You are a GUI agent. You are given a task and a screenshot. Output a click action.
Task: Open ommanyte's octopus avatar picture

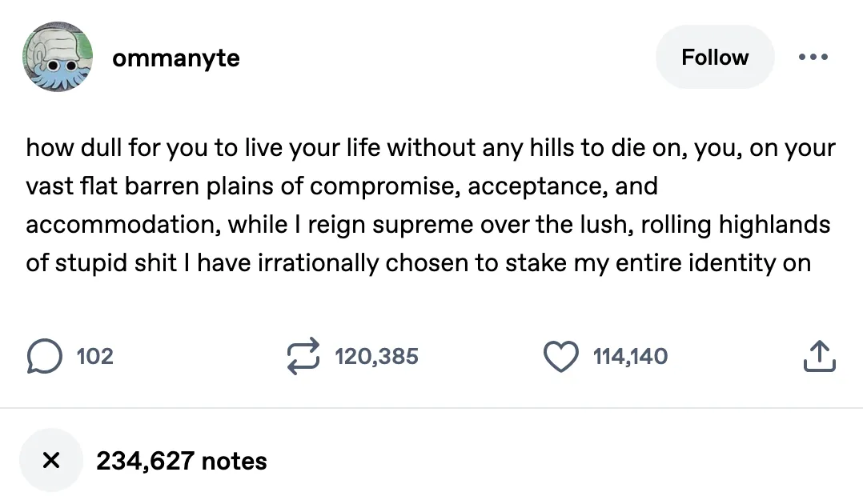[56, 57]
